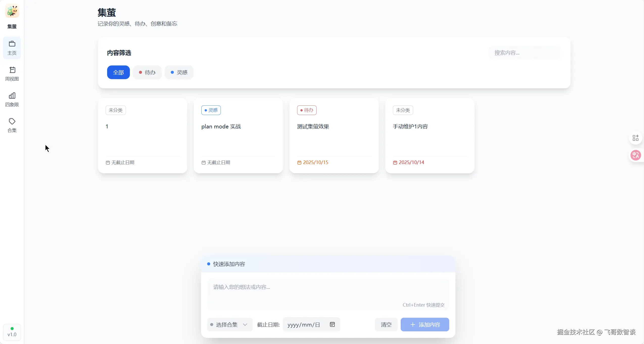Image resolution: width=644 pixels, height=344 pixels.
Task: Focus the 请输入您的想法或内容 text area
Action: pos(328,293)
